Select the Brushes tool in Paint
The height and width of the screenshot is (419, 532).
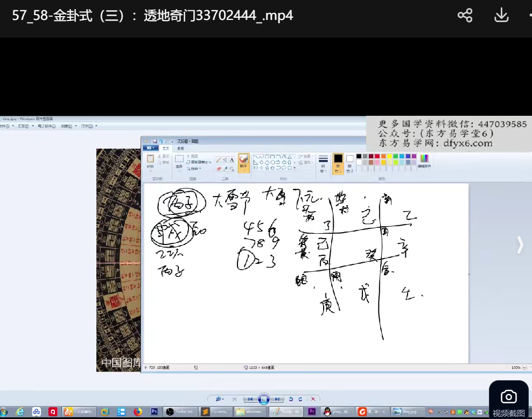tap(243, 162)
